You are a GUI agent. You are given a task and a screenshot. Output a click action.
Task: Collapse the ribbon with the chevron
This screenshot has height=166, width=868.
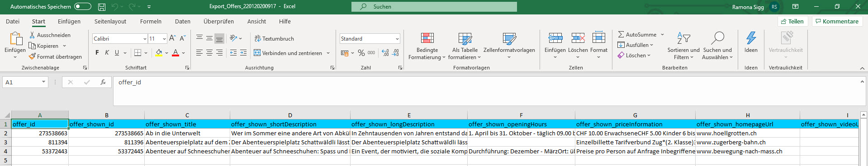pos(862,68)
